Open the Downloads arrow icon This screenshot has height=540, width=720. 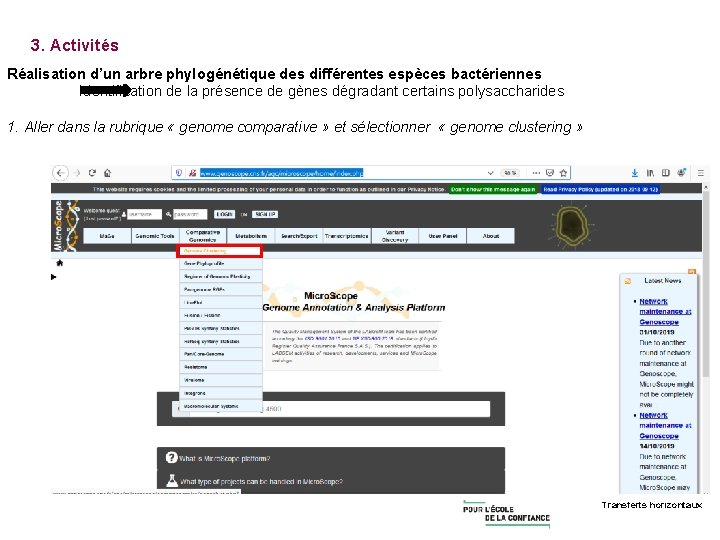[x=635, y=173]
